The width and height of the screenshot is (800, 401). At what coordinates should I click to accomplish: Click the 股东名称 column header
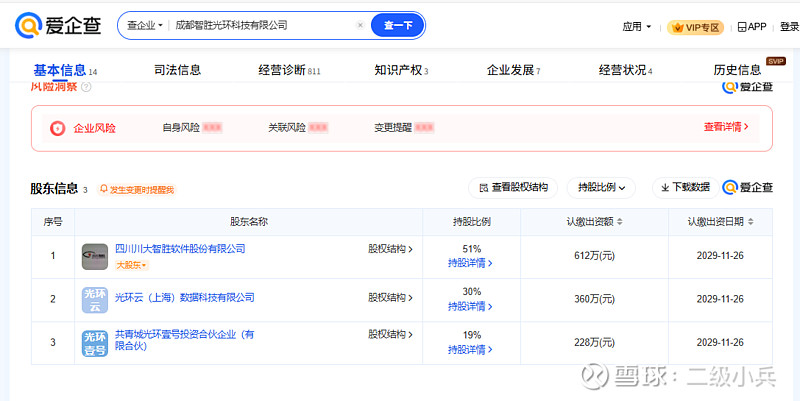point(248,222)
